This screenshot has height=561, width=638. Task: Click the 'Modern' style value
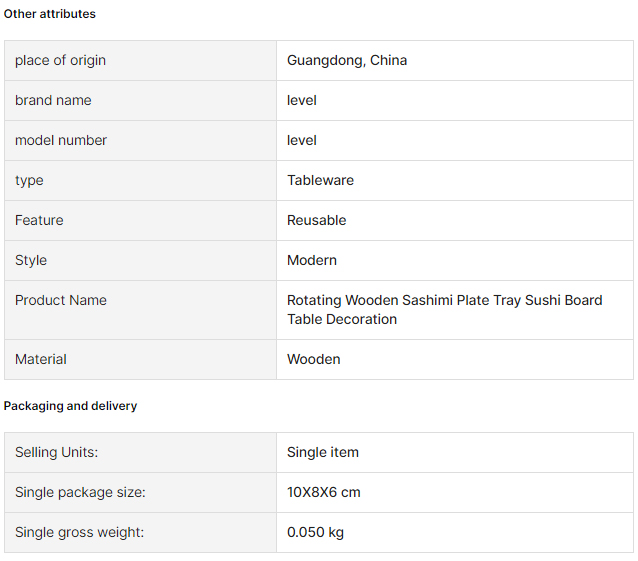pos(312,260)
